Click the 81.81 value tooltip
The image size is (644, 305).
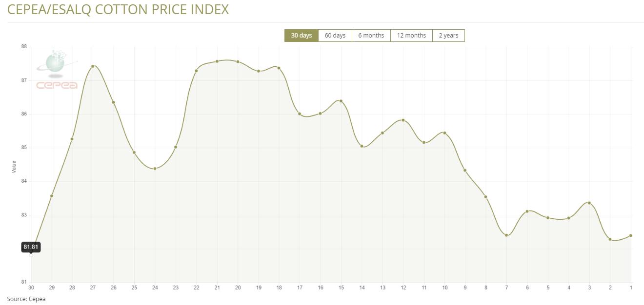(x=31, y=247)
